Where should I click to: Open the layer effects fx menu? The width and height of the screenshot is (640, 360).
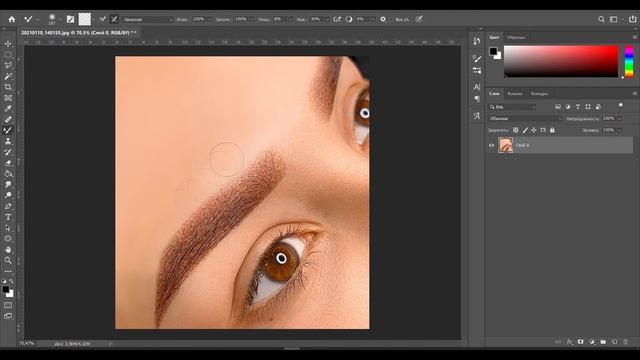[x=569, y=342]
